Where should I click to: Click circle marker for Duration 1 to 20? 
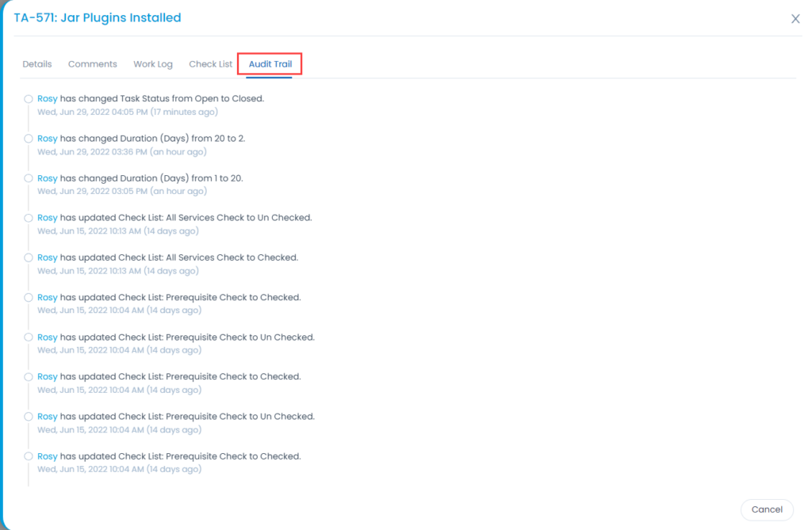click(29, 178)
